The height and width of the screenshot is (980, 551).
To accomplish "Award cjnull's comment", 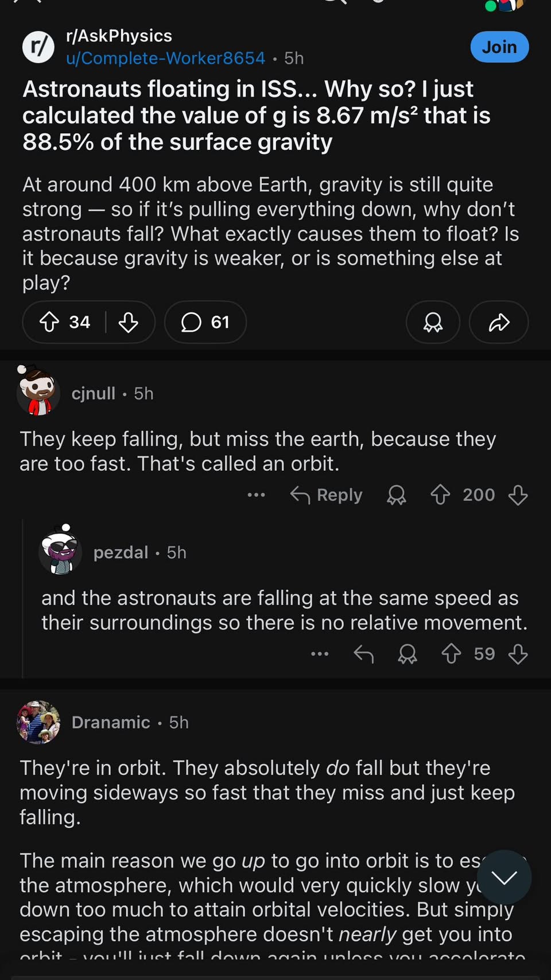I will click(x=396, y=495).
